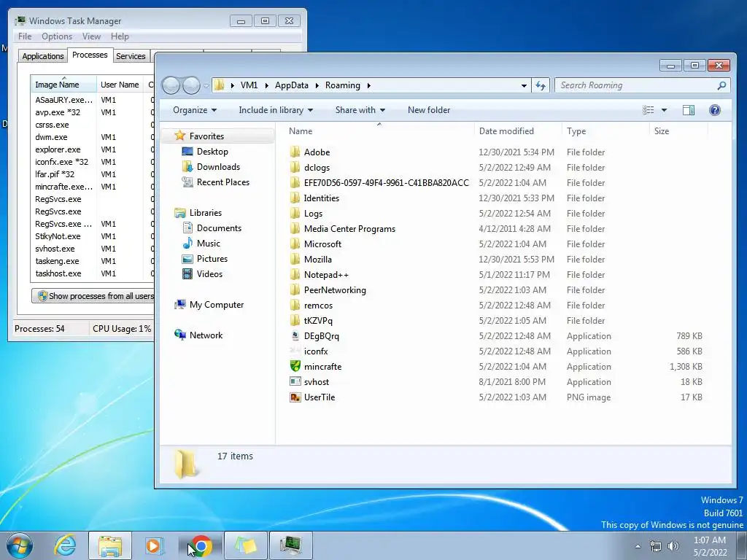This screenshot has height=560, width=747.
Task: Open the Libraries node in sidebar
Action: tap(198, 212)
